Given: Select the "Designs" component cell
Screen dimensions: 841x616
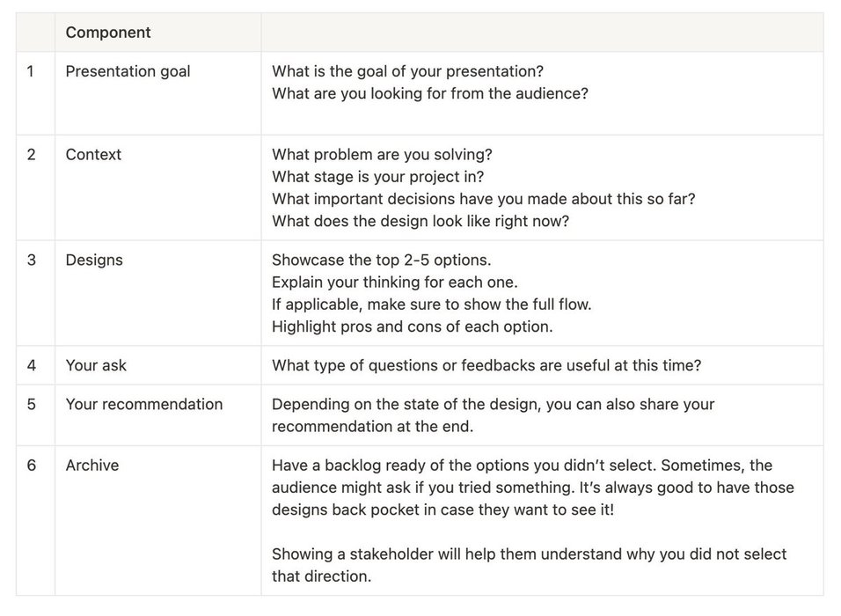Looking at the screenshot, I should coord(94,260).
